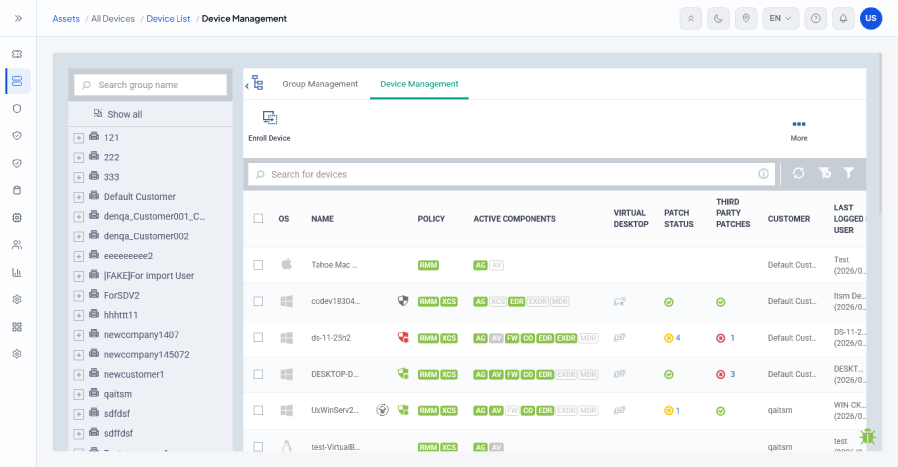The height and width of the screenshot is (467, 898).
Task: Click virtual desktop icon for codev18304 row
Action: pos(620,301)
